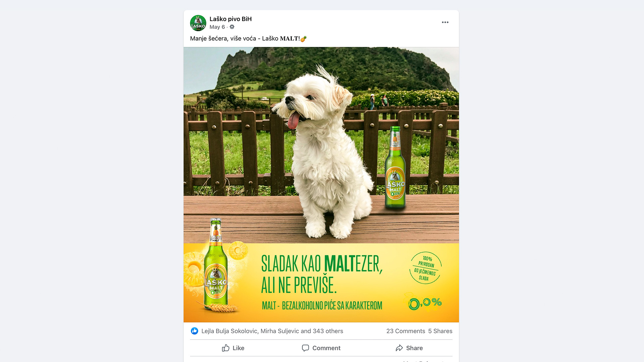Screen dimensions: 644x362
Task: Open the 5 Shares link
Action: [440, 331]
